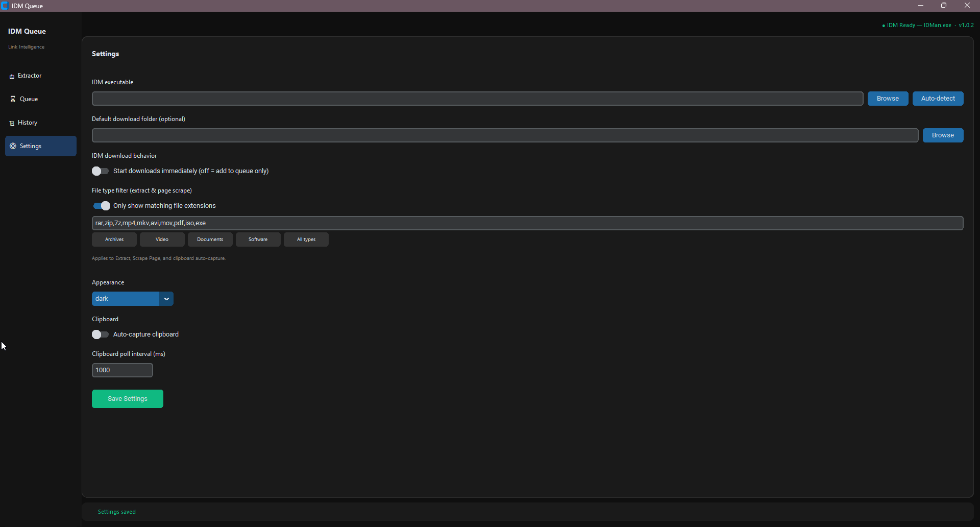Click the IDM executable path field
980x527 pixels.
pyautogui.click(x=477, y=99)
